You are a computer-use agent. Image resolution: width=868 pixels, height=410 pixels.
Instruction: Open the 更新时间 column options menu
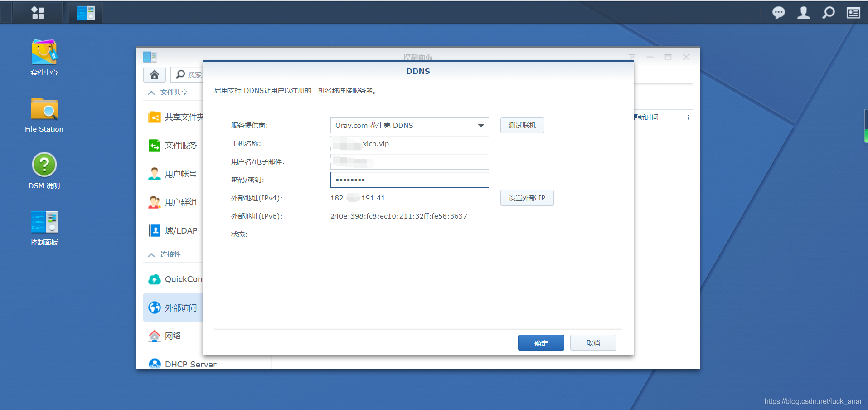tap(688, 117)
